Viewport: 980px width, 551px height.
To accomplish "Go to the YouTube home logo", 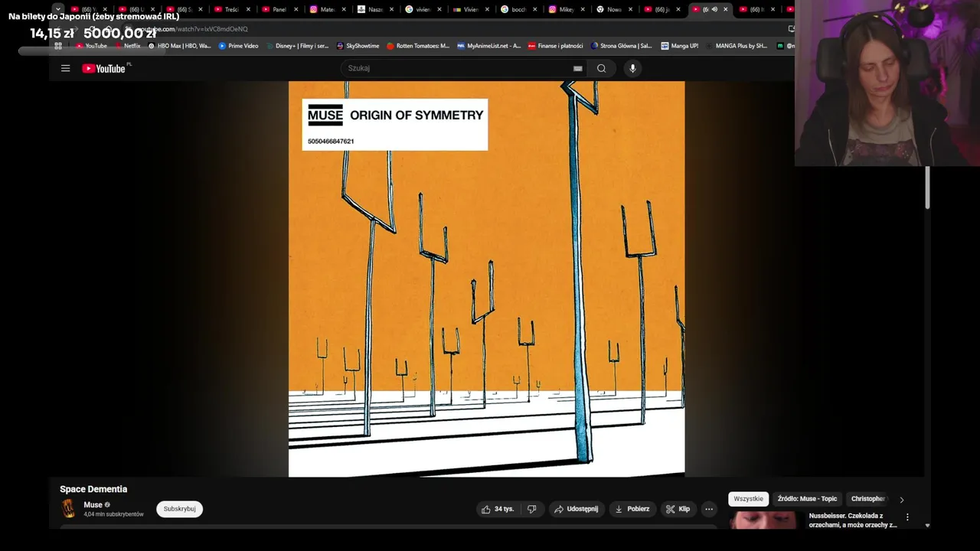I will (x=103, y=68).
